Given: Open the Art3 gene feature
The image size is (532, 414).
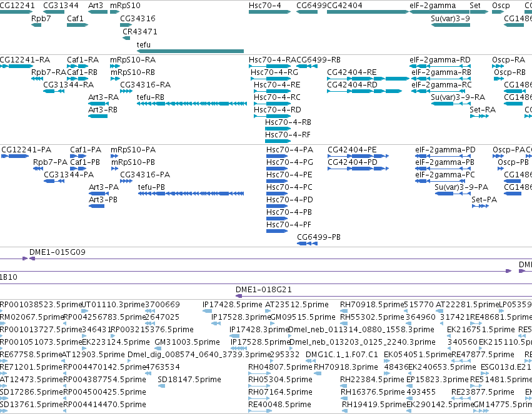Looking at the screenshot, I should pos(98,12).
